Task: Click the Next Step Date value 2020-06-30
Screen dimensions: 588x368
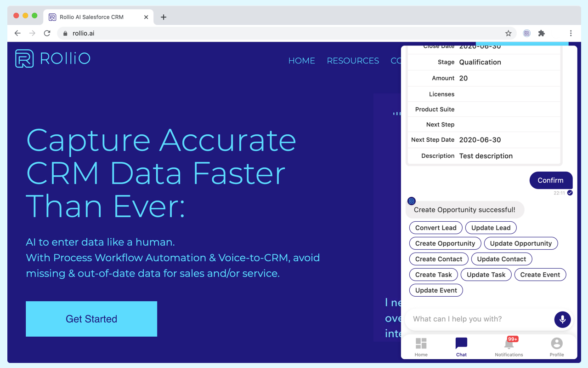Action: click(480, 140)
